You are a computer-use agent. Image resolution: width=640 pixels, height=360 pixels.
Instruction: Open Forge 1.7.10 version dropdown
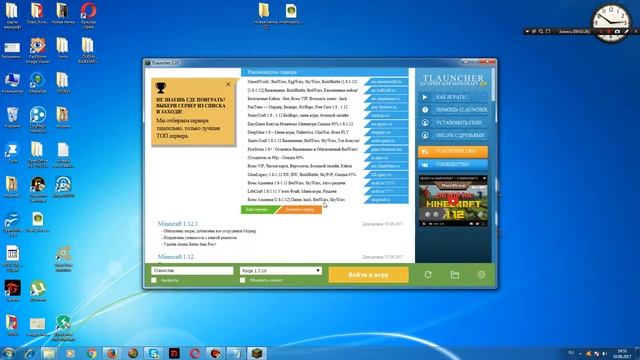point(281,271)
